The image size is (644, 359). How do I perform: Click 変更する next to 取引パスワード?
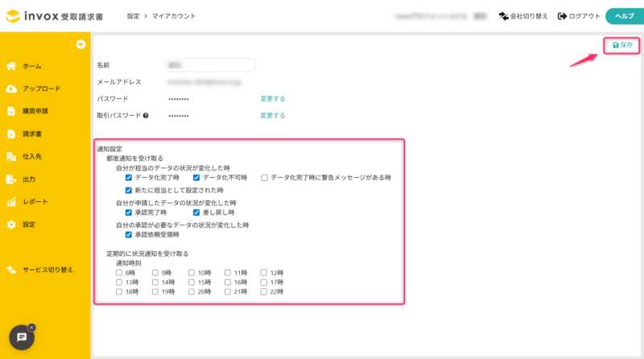273,115
